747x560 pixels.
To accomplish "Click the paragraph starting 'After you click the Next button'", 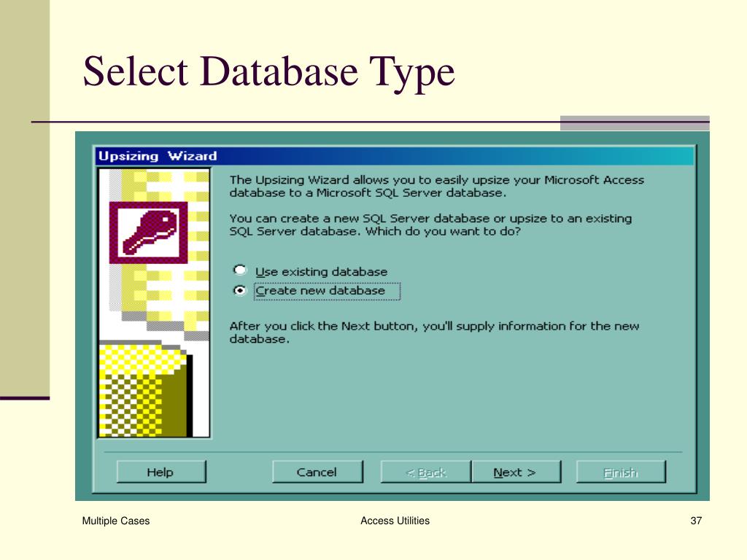I will tap(434, 332).
